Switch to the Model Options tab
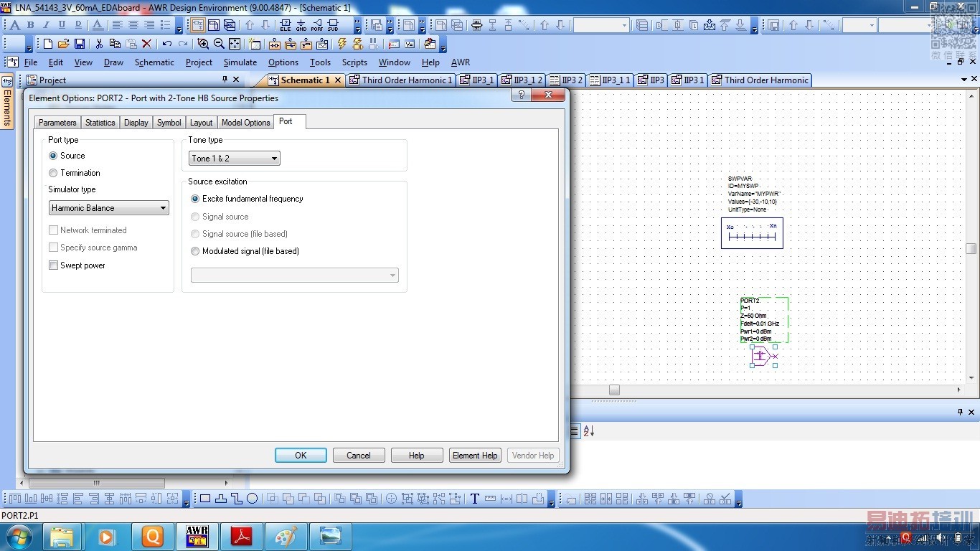 coord(246,123)
